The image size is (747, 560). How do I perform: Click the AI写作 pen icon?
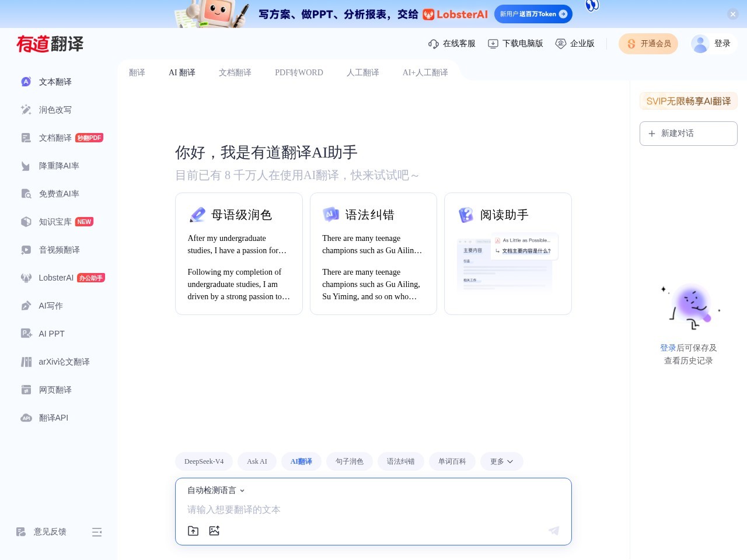(26, 306)
